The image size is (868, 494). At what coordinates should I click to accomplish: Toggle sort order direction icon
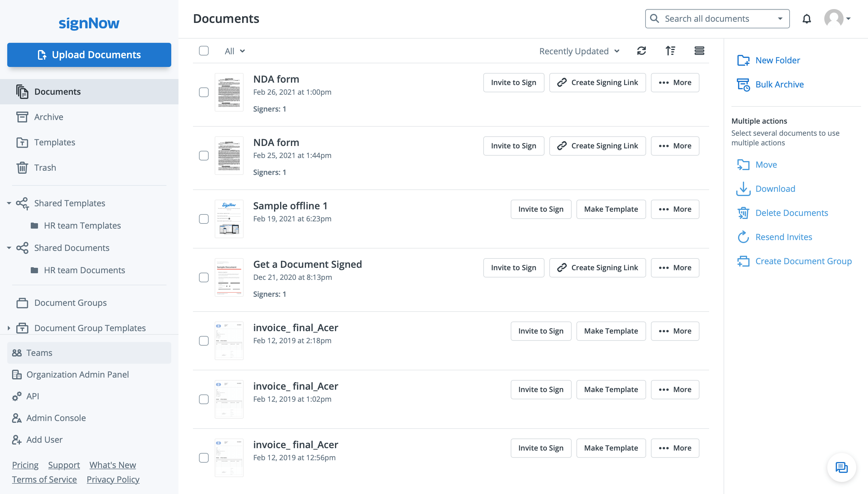click(x=670, y=51)
